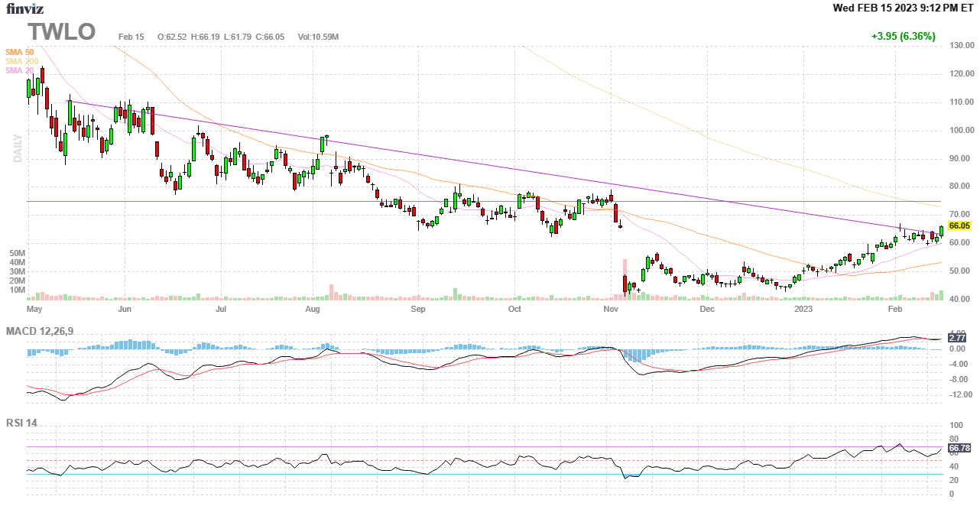Select the SMA 200 legend label

click(x=22, y=61)
